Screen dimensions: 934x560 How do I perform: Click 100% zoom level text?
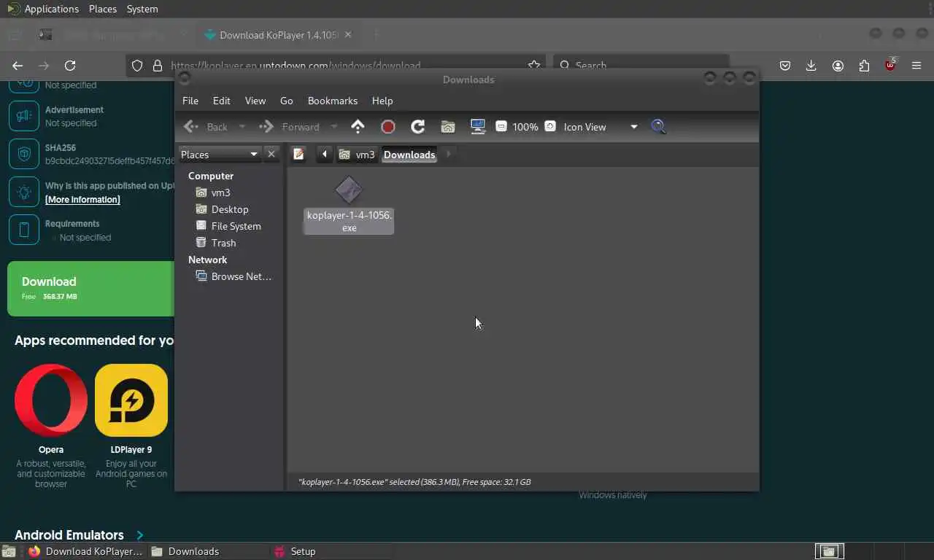(525, 127)
